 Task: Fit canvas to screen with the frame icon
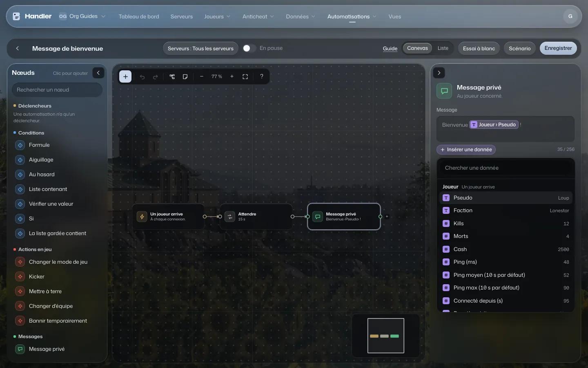245,76
